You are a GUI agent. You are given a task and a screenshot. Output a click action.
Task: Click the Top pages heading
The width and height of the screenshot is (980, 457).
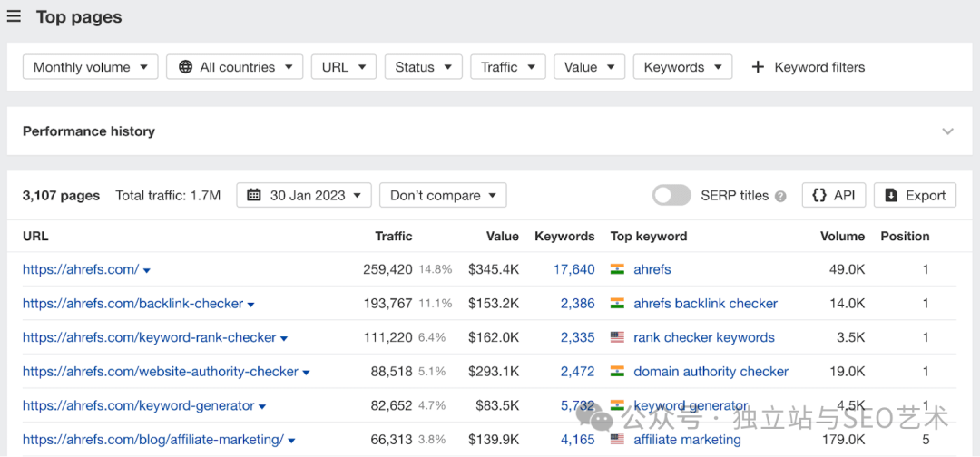coord(79,17)
